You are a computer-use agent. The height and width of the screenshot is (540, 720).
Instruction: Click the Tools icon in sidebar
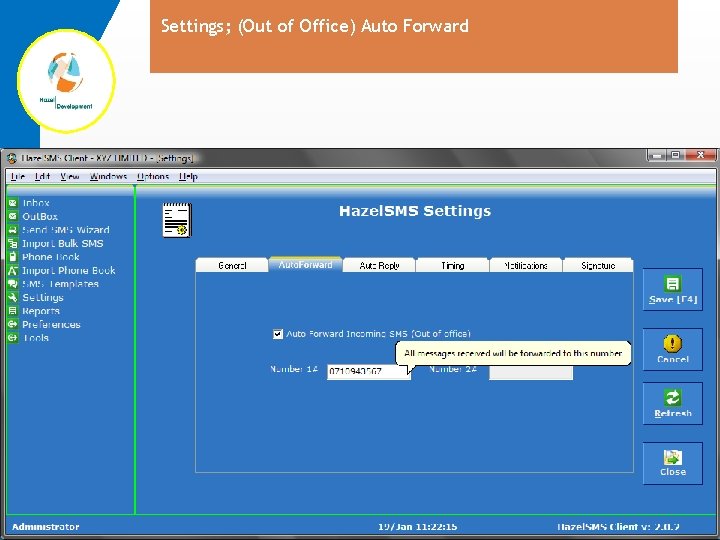(12, 338)
